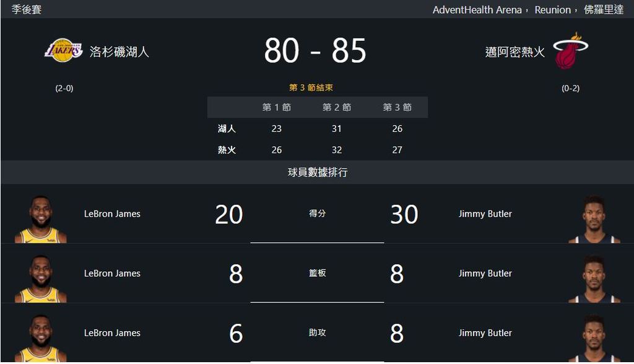
Task: Open 邁阿密熱火 team name link
Action: click(x=515, y=52)
